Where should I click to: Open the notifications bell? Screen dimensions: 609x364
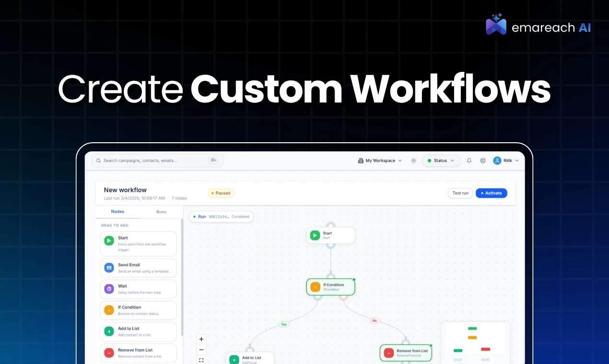469,160
